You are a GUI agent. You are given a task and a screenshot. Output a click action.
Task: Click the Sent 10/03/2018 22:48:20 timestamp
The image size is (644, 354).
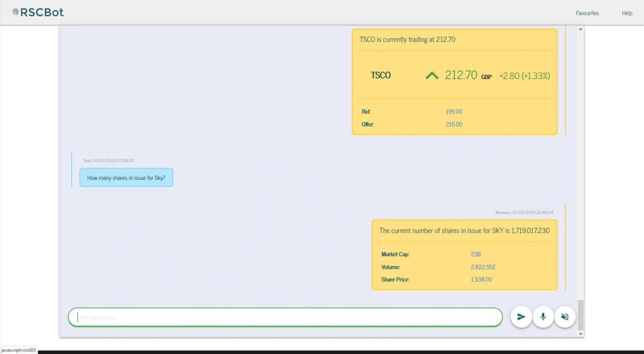coord(108,161)
